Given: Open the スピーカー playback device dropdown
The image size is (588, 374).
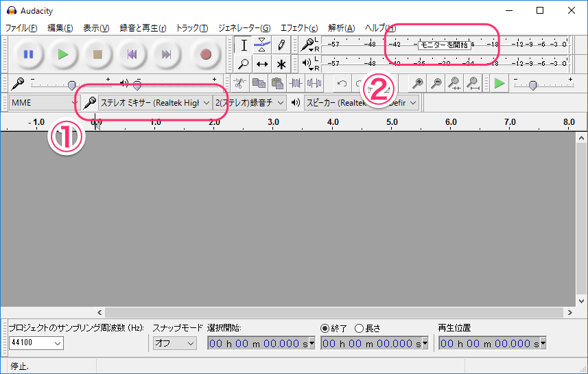Looking at the screenshot, I should (362, 102).
